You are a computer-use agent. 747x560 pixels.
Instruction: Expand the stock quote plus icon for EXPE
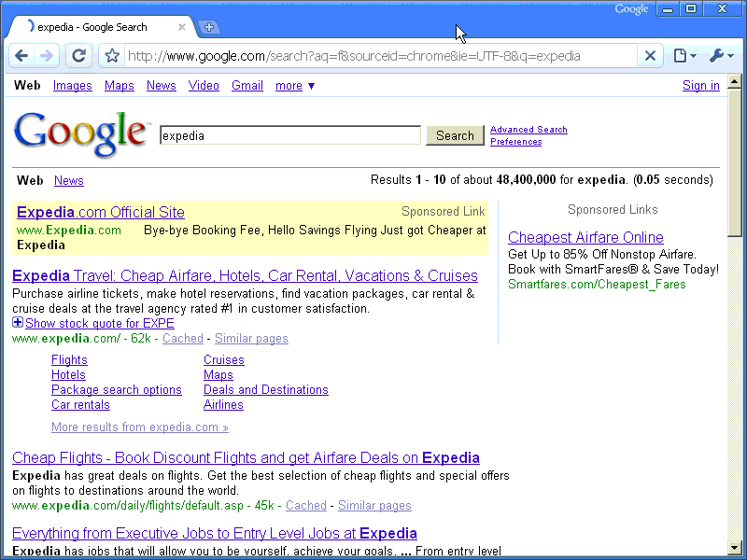click(18, 322)
